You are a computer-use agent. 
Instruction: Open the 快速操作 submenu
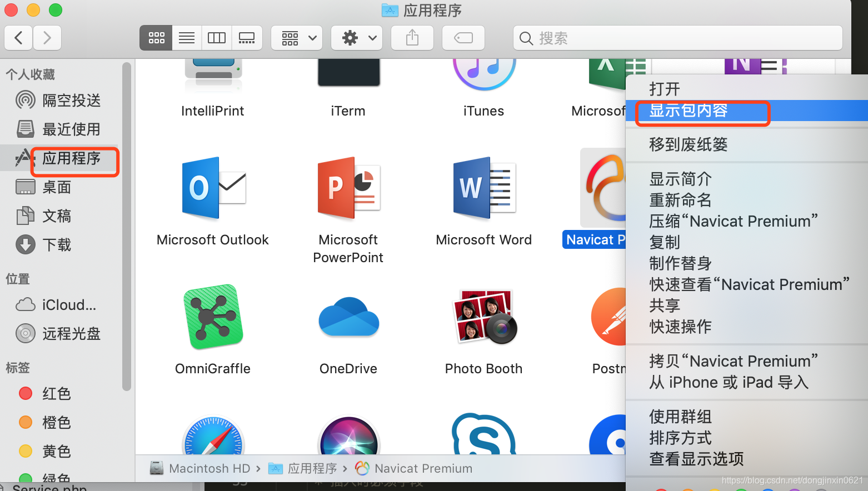747,327
